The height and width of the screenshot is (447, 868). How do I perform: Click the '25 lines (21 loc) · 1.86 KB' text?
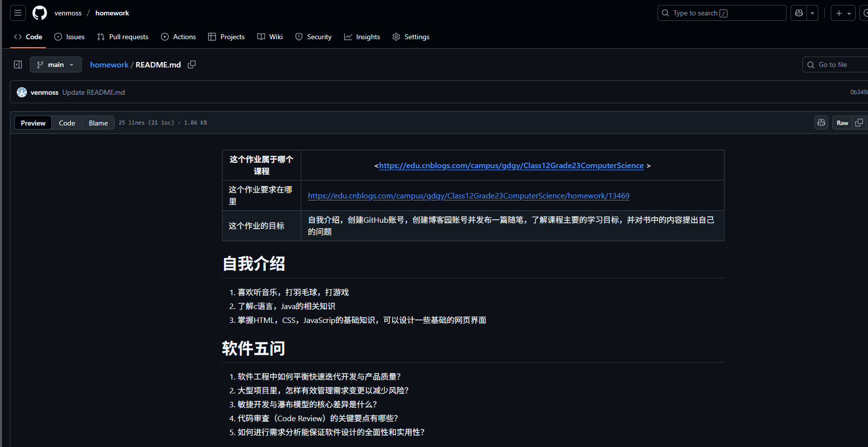163,123
